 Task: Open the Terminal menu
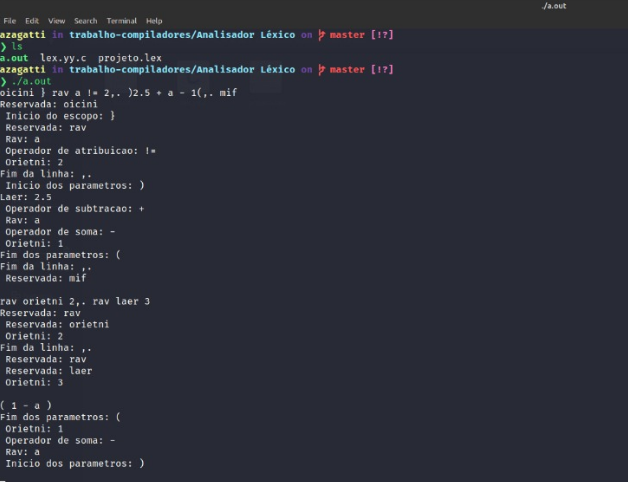coord(121,21)
